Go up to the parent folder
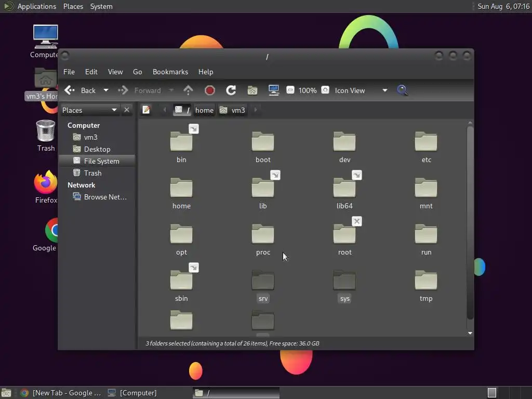The height and width of the screenshot is (399, 532). point(188,90)
